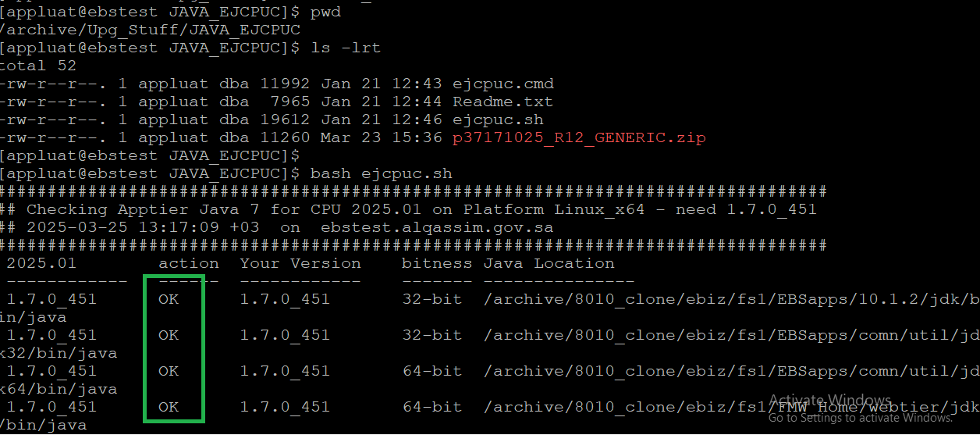Screen dimensions: 980x435
Task: Click the 64-bit value for the FMW_Home row
Action: (432, 407)
